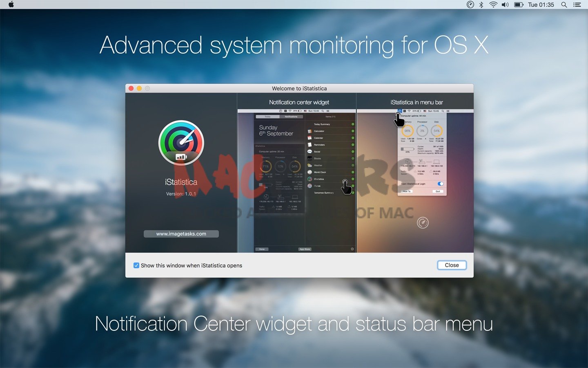Click the Weather cloud icon

click(x=310, y=165)
